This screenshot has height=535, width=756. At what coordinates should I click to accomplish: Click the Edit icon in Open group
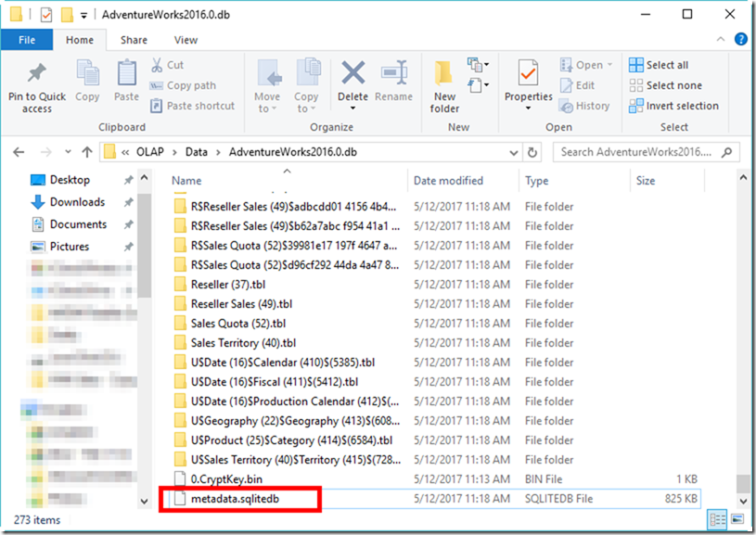[x=566, y=85]
